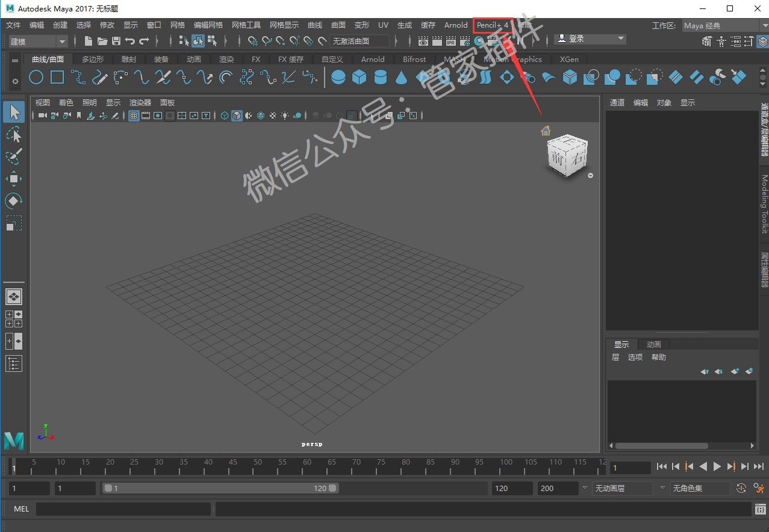Select the Select Tool arrow in toolbox
Screen dimensions: 769x532
[14, 112]
